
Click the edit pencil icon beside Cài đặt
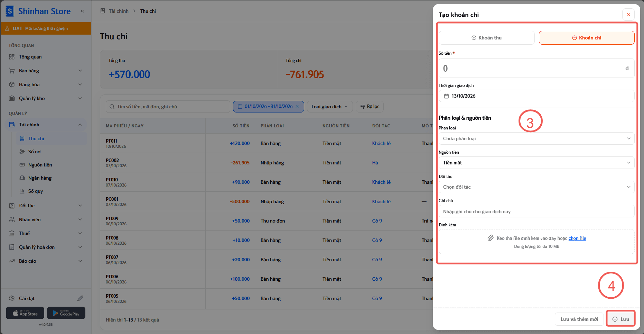point(80,298)
